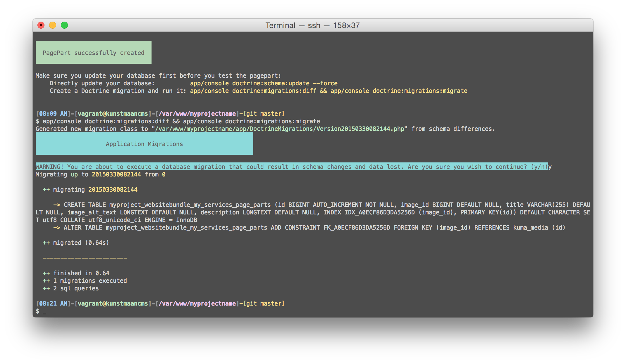Click the ++ before migrating 20150330082144

point(46,190)
